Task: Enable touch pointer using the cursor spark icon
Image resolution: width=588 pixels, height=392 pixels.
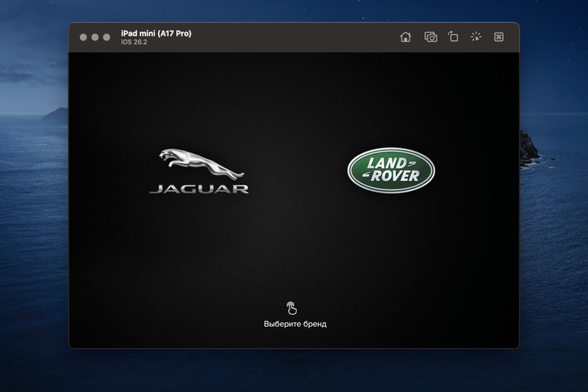Action: click(x=476, y=37)
